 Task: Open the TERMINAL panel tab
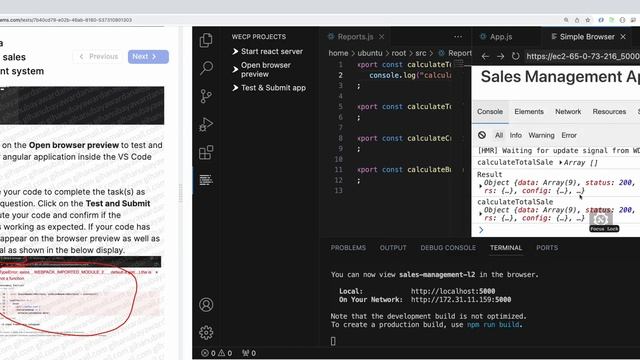point(506,248)
